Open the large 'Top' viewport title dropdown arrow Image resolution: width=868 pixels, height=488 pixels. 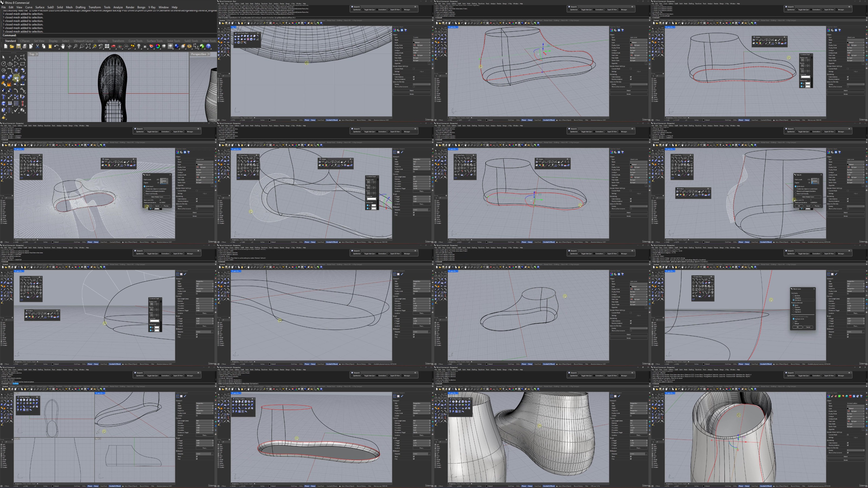[37, 54]
